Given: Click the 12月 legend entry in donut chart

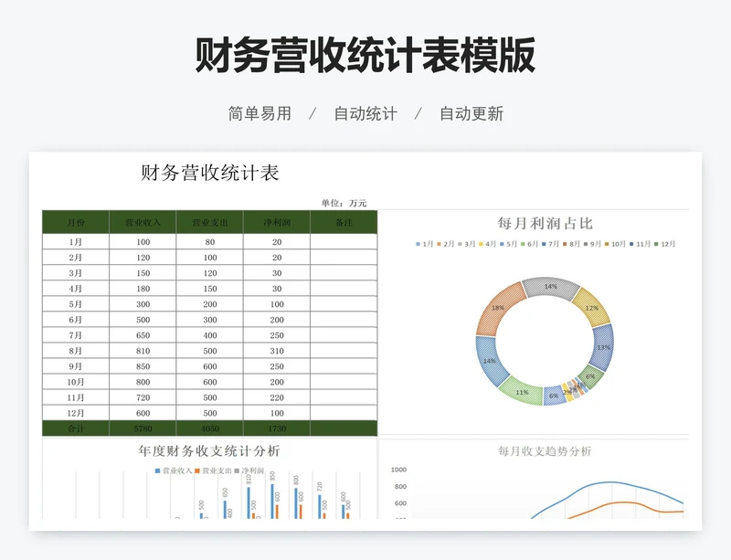Looking at the screenshot, I should pyautogui.click(x=664, y=244).
